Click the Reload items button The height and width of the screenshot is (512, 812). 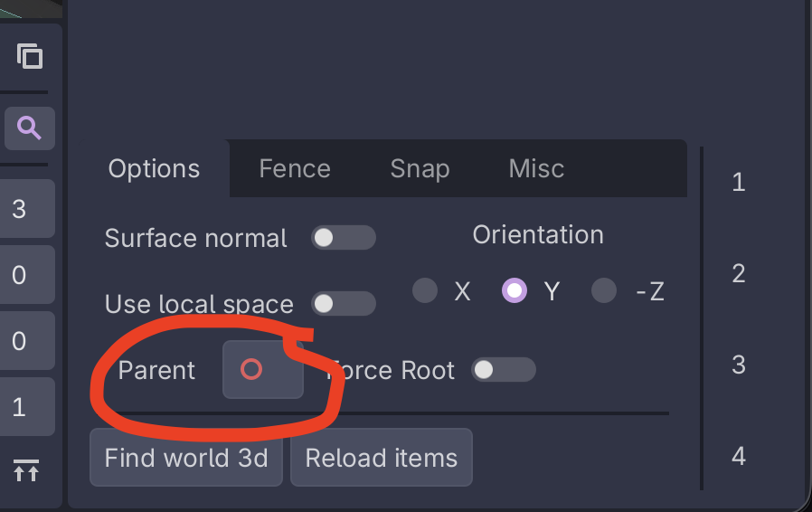[x=381, y=458]
